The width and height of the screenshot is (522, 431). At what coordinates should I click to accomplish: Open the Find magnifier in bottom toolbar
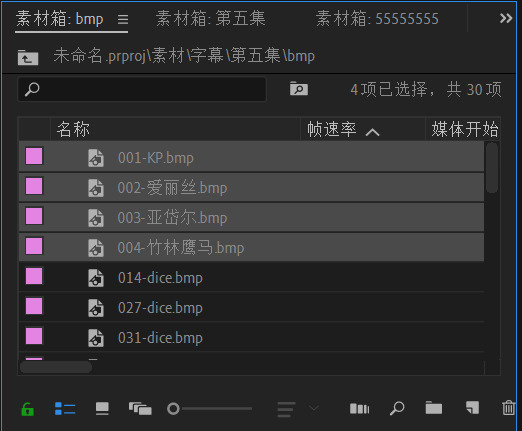(x=397, y=408)
